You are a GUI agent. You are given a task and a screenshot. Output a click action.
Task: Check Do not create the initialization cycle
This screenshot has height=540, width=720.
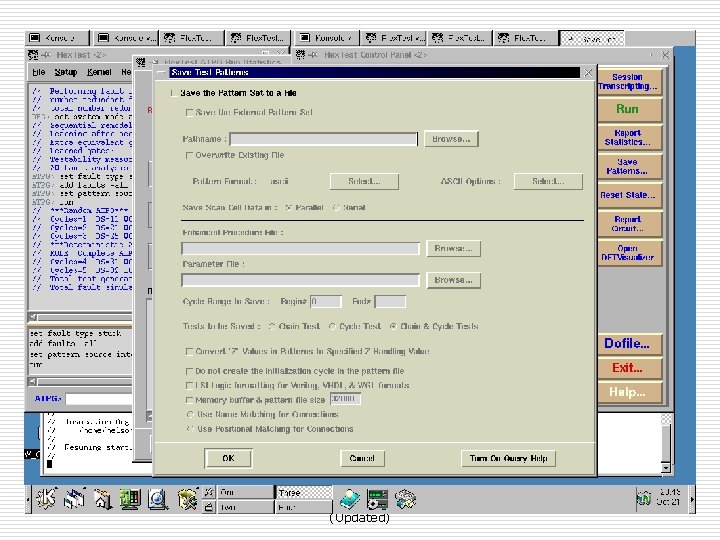click(x=189, y=371)
